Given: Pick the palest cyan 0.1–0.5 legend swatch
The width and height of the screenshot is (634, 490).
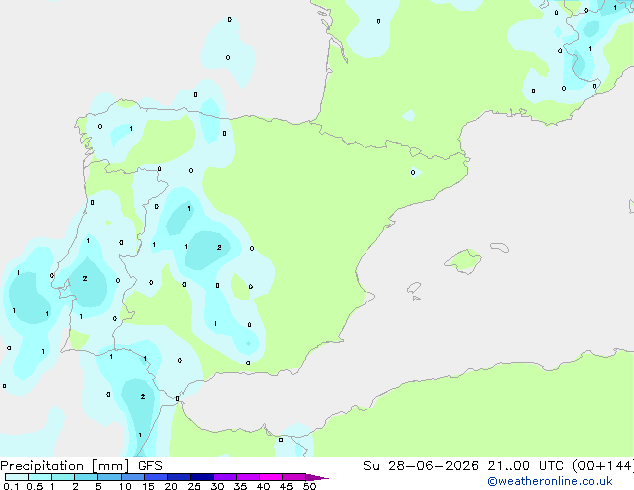Looking at the screenshot, I should pos(17,477).
